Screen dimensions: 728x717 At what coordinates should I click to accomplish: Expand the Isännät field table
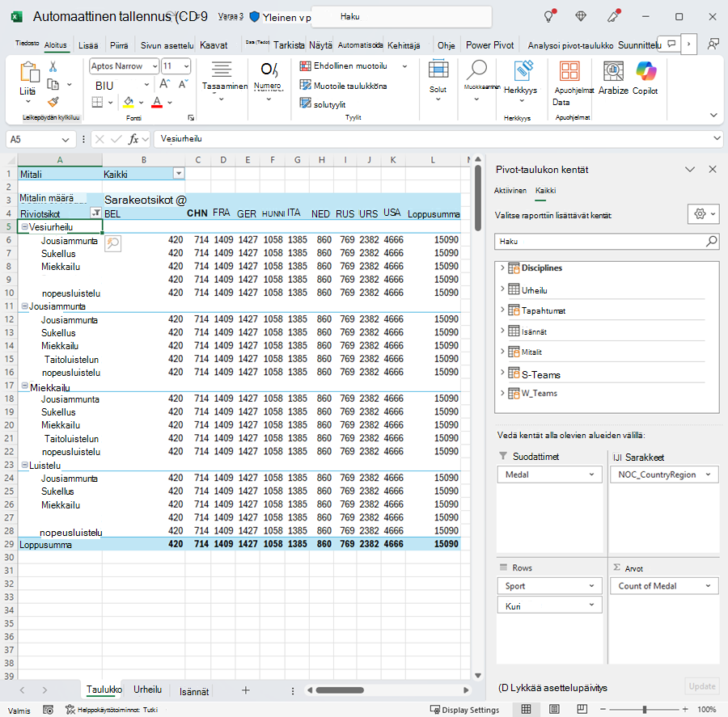point(502,331)
